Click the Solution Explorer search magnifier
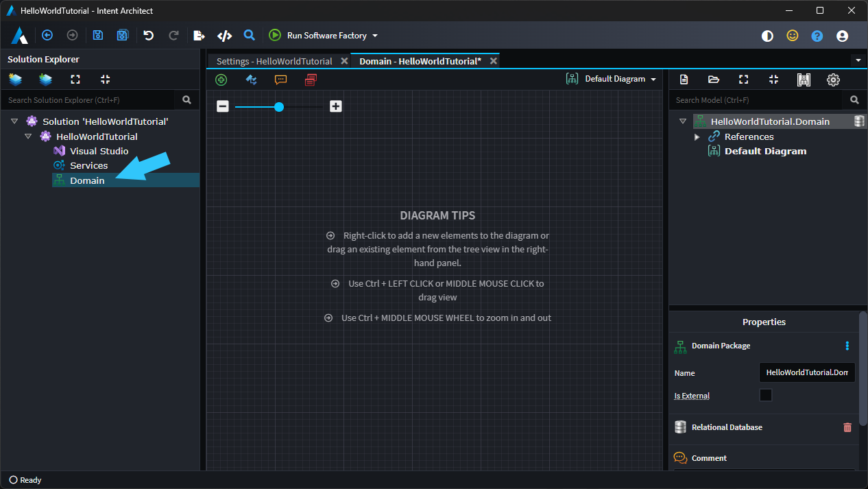The height and width of the screenshot is (489, 868). click(x=186, y=100)
